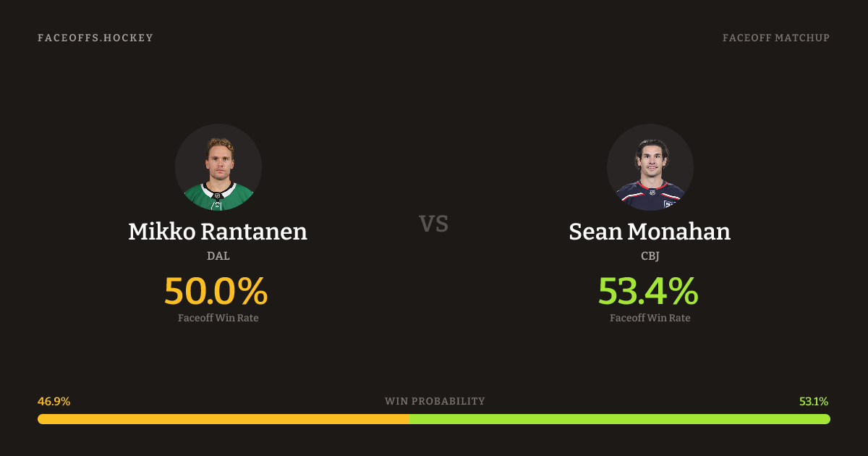Click Sean Monahan's player headshot
Image resolution: width=868 pixels, height=456 pixels.
click(650, 167)
